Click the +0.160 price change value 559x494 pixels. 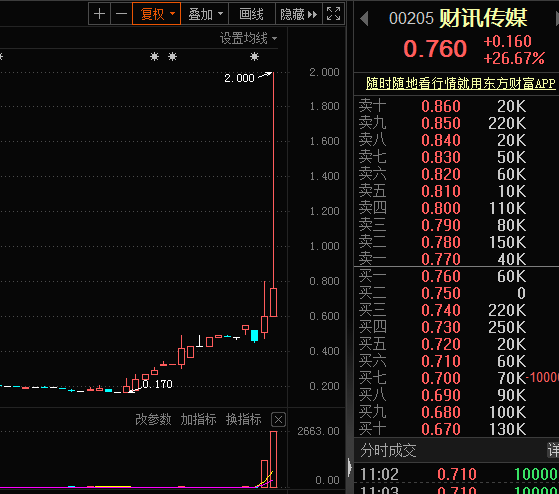coord(507,41)
